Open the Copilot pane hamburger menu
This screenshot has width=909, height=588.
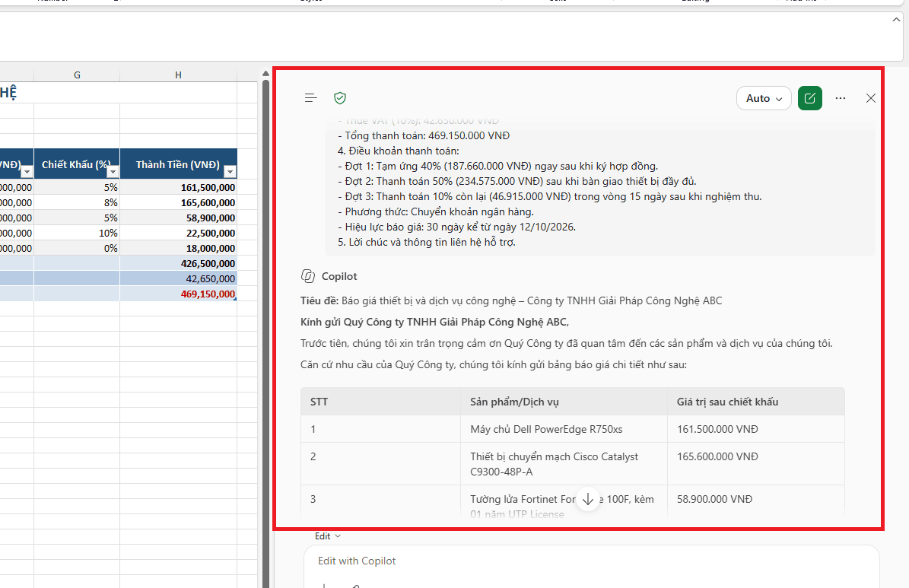coord(310,98)
